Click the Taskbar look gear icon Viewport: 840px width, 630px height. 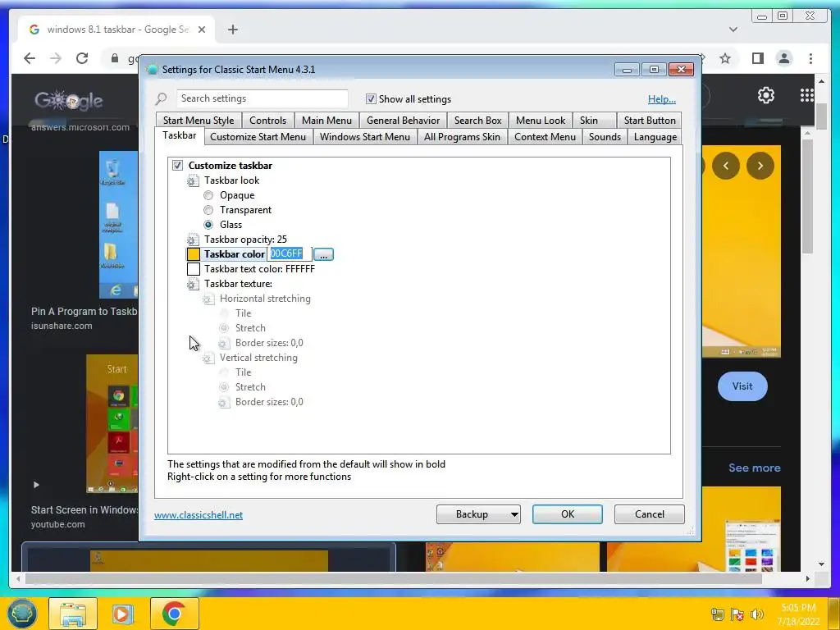(192, 181)
